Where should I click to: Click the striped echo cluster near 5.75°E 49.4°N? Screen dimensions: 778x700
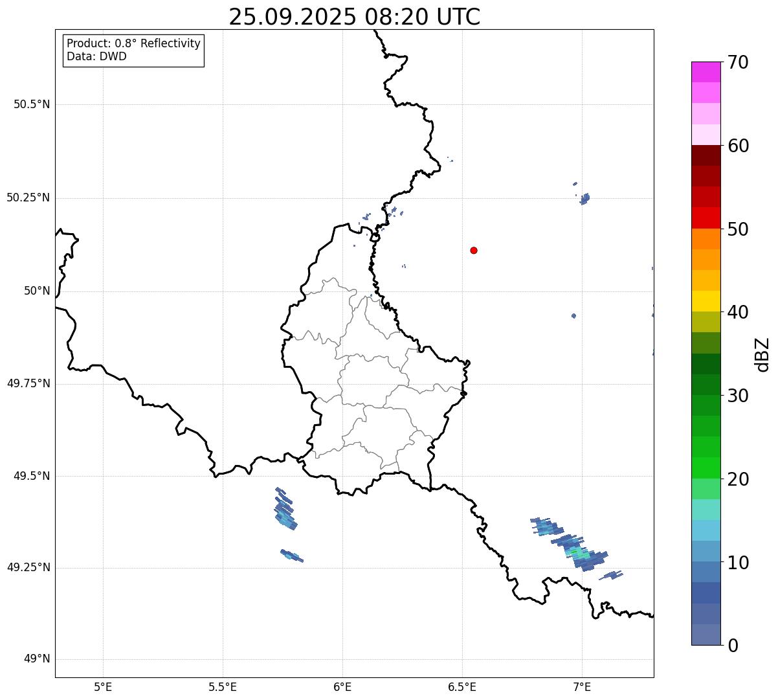(285, 509)
